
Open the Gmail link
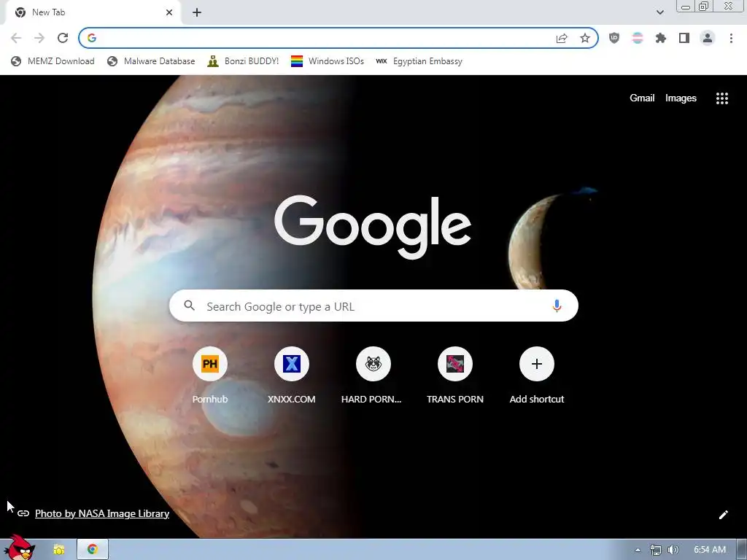click(642, 98)
